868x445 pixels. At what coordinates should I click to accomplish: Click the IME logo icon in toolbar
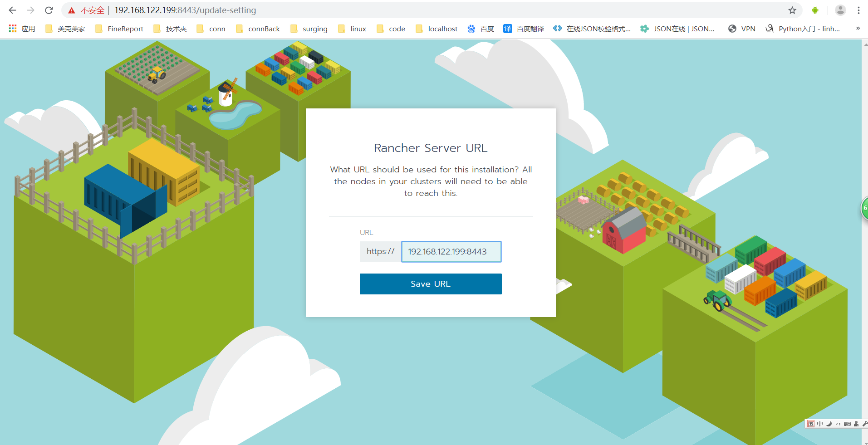coord(811,424)
